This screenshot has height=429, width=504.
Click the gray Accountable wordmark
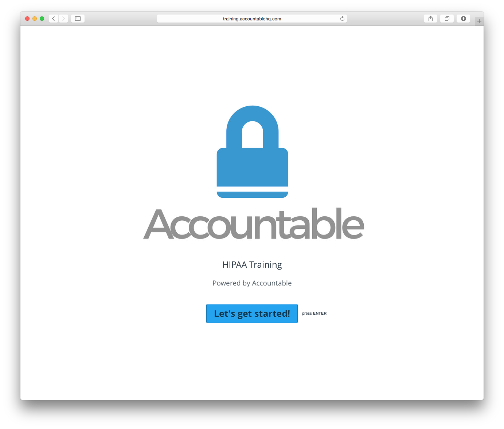pos(254,224)
